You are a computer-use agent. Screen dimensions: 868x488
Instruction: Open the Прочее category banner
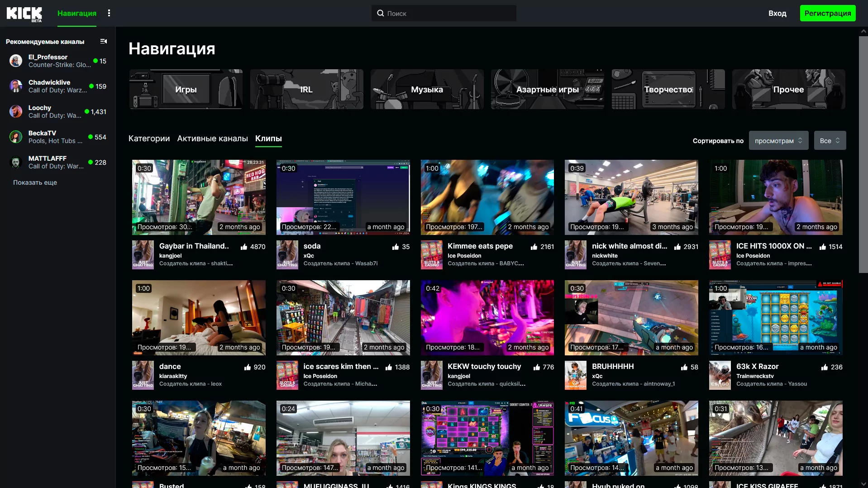coord(789,89)
